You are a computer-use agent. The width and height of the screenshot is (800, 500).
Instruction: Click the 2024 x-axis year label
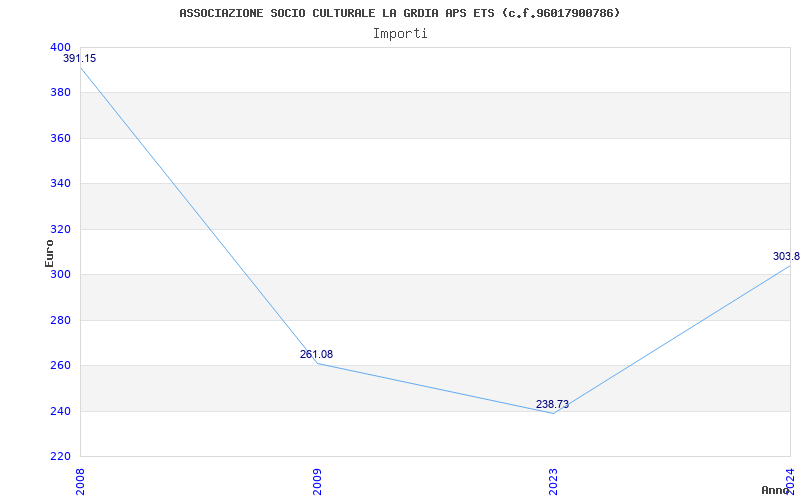coord(790,480)
